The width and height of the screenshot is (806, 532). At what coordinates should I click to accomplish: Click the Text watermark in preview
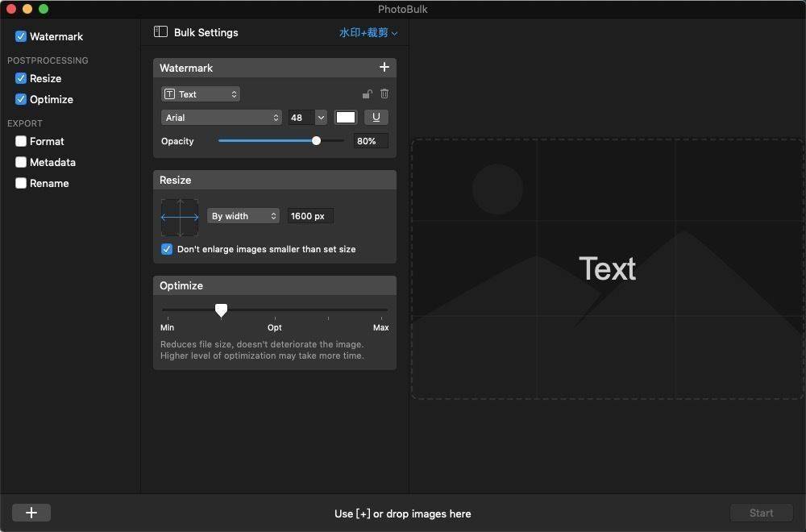point(607,269)
